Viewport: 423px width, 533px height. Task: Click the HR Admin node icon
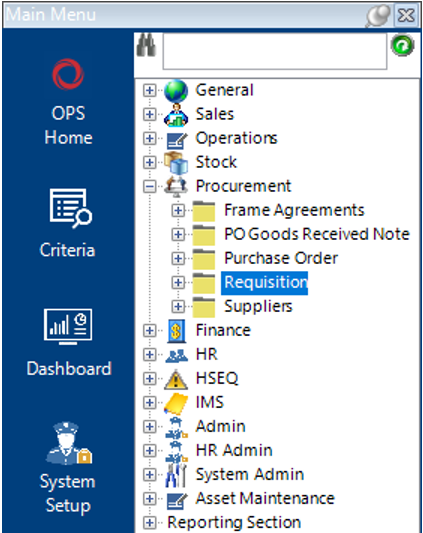[x=176, y=451]
